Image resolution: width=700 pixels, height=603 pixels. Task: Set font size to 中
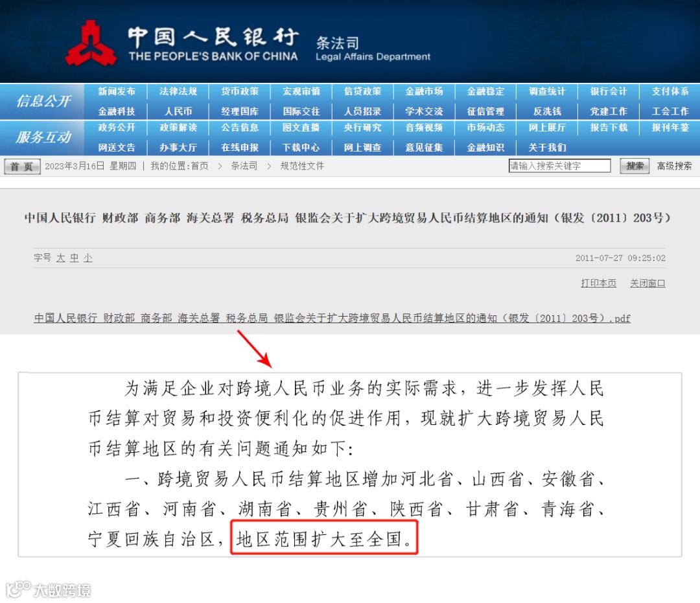click(74, 258)
